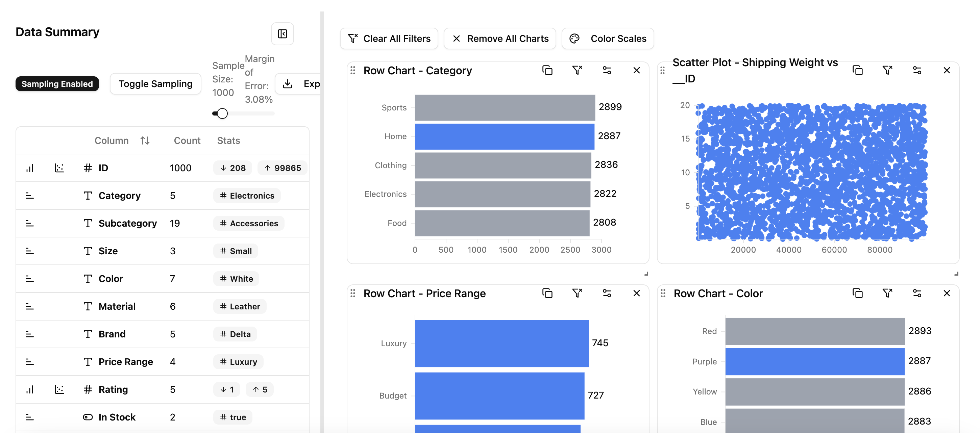Close the Row Chart - Price Range
Viewport: 980px width, 433px height.
click(636, 294)
